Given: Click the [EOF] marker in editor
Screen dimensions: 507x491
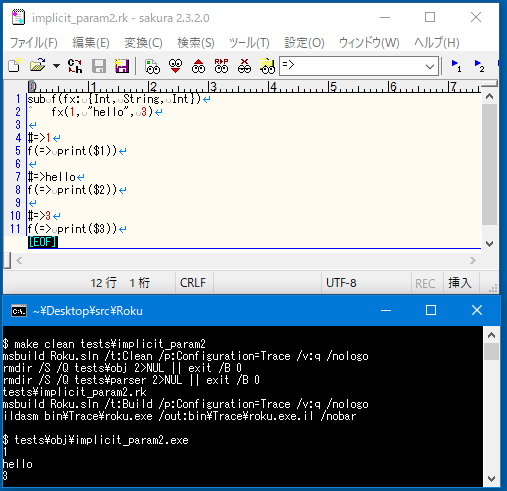Looking at the screenshot, I should tap(43, 242).
